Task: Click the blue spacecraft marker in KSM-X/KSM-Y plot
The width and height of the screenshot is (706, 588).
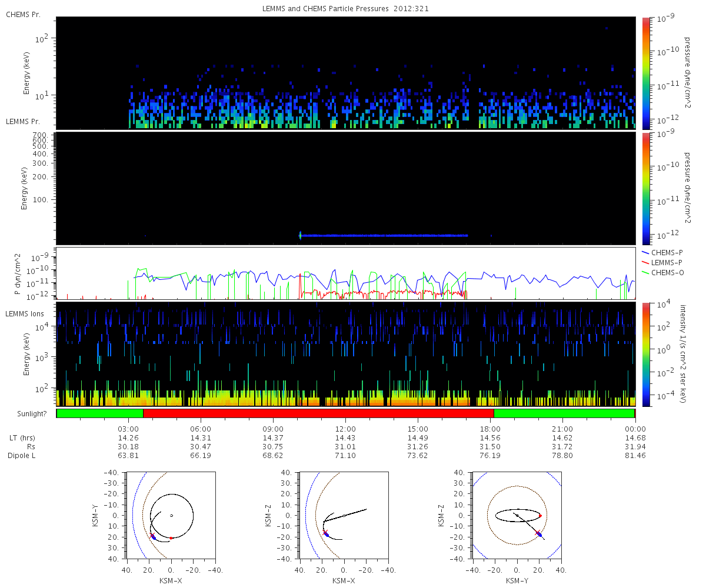Action: click(154, 537)
